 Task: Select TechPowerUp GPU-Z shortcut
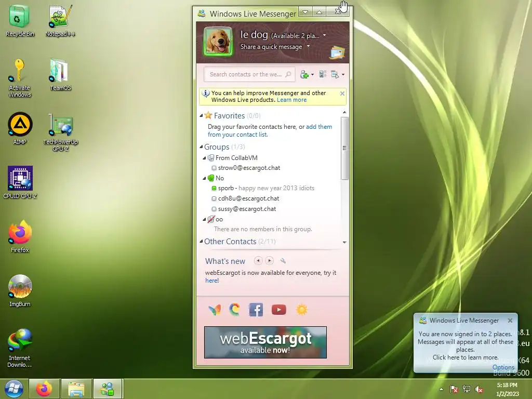(x=60, y=132)
